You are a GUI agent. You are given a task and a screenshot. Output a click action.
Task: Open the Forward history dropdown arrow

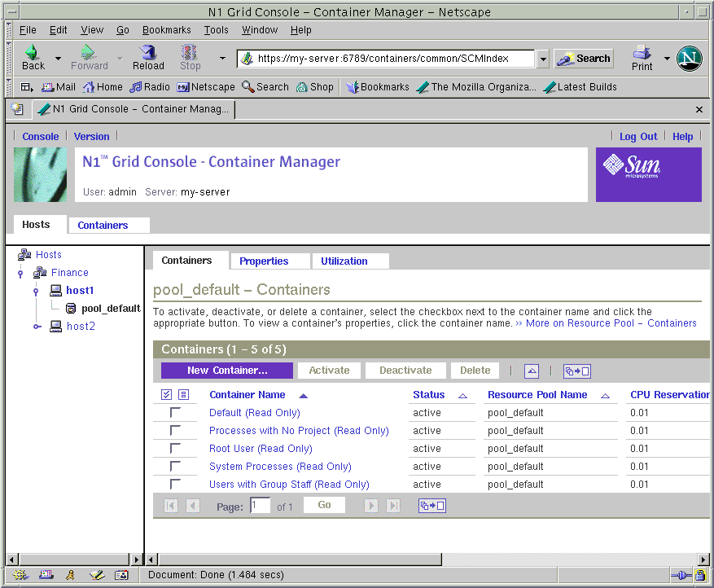point(120,59)
